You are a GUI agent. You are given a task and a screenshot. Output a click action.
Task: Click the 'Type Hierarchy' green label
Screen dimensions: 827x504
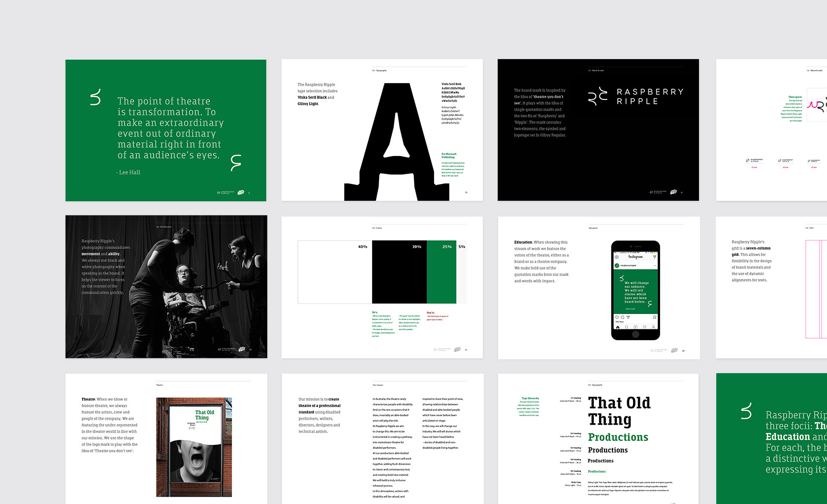[x=530, y=398]
